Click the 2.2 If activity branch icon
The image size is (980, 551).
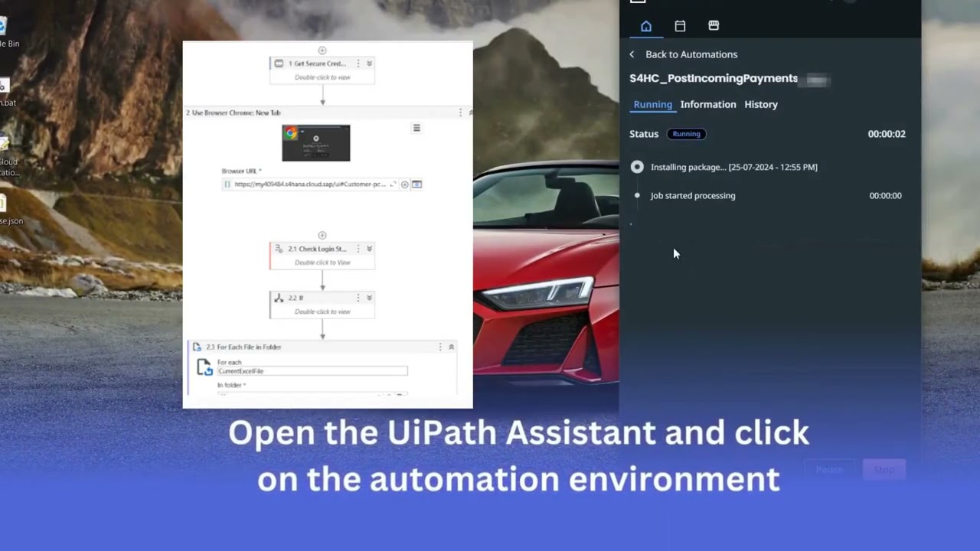click(x=279, y=298)
